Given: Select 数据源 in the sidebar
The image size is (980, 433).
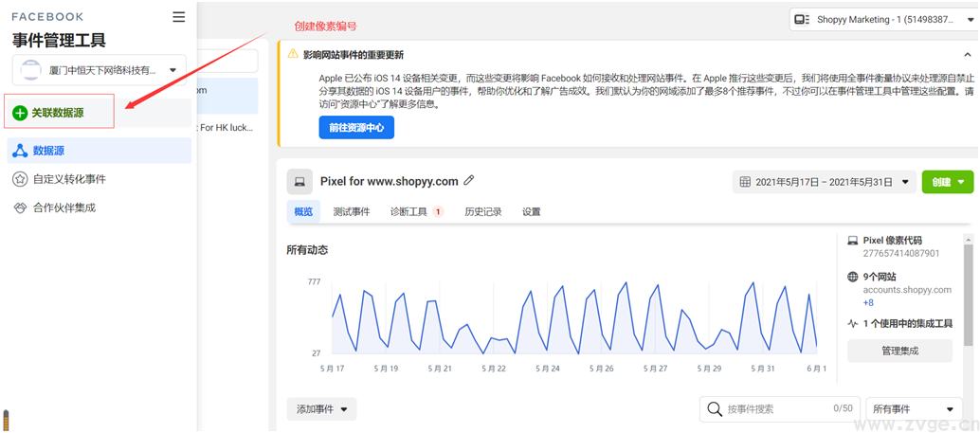Looking at the screenshot, I should pos(100,151).
